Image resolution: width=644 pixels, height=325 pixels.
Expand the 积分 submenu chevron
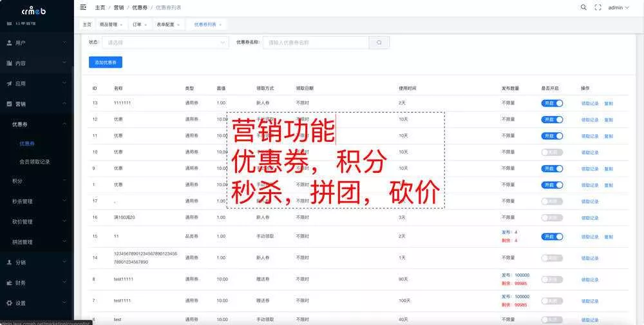(x=64, y=181)
